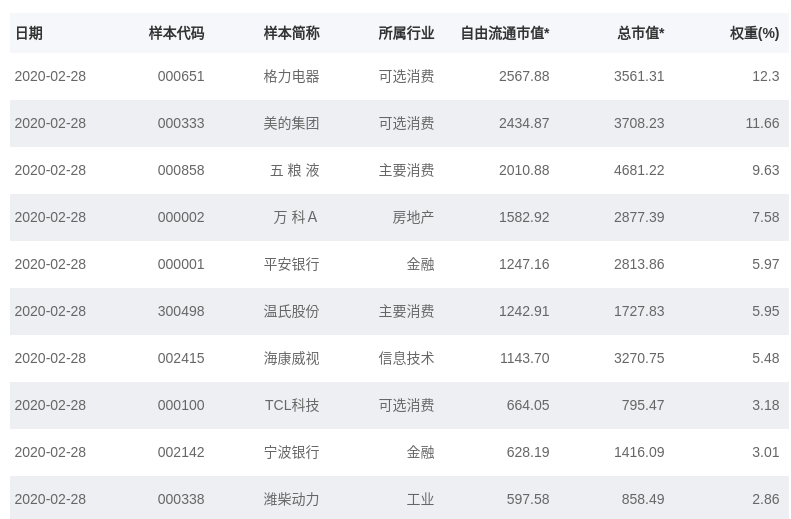Select stock name 潍柴动力
The height and width of the screenshot is (519, 791).
(x=292, y=498)
